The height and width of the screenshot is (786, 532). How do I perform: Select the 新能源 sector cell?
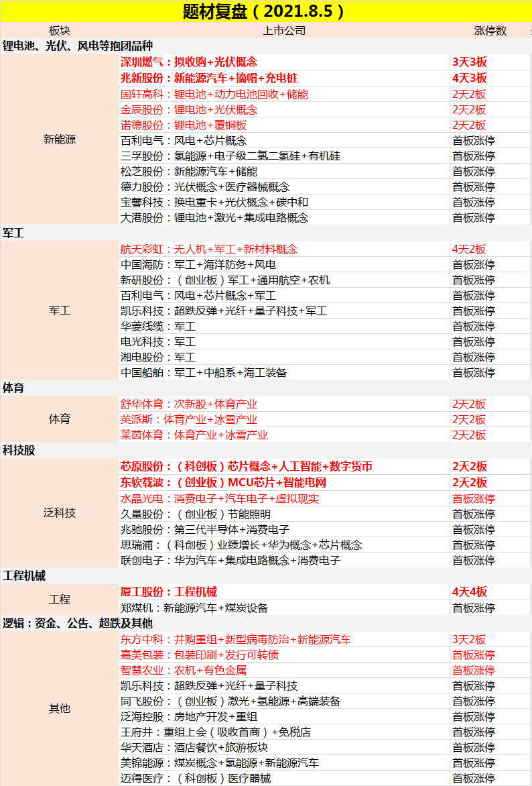60,140
